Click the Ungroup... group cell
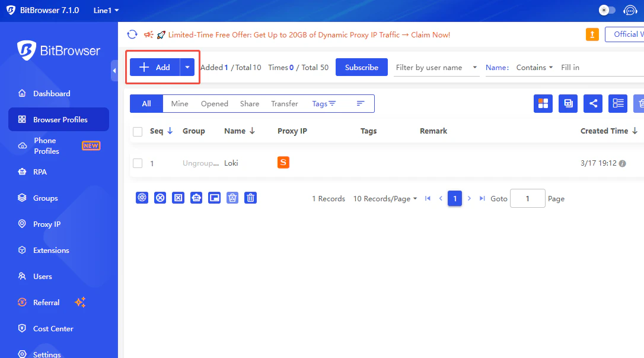This screenshot has width=644, height=358. (200, 163)
